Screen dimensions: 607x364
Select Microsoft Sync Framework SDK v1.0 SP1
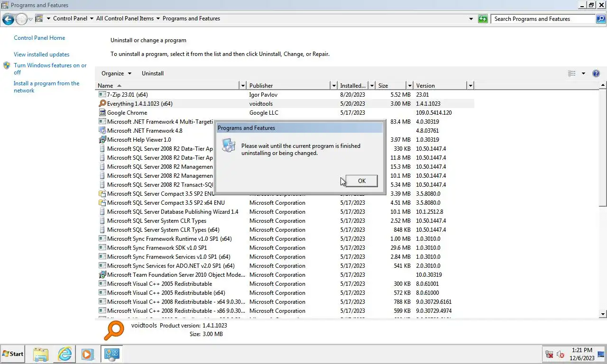(285, 248)
